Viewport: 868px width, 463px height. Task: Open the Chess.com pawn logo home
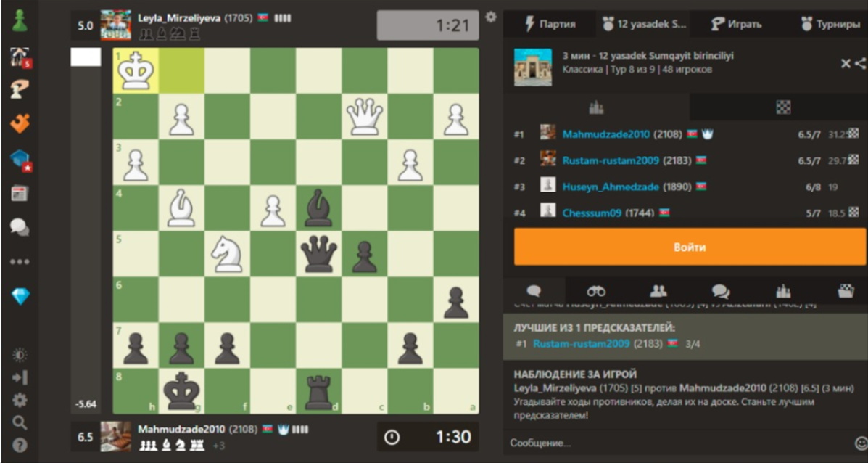[x=20, y=21]
